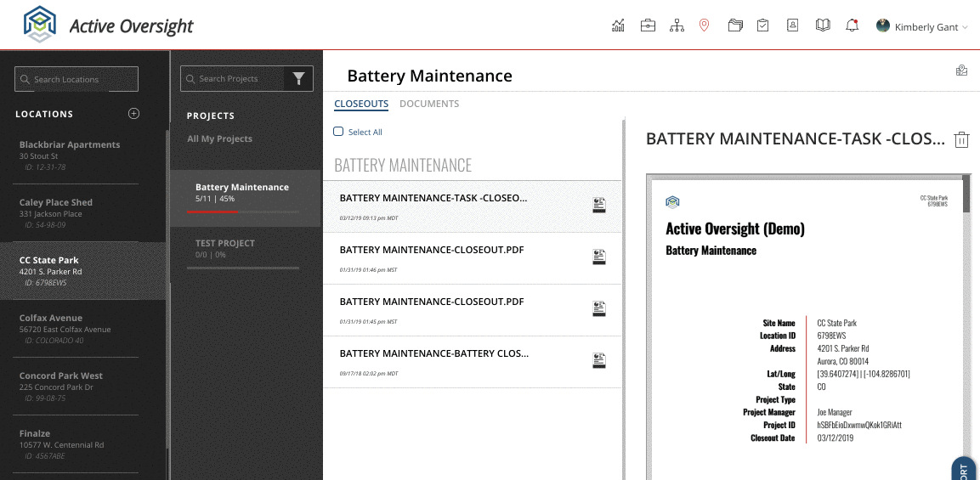Open the book library icon
Image resolution: width=980 pixels, height=480 pixels.
[x=823, y=25]
